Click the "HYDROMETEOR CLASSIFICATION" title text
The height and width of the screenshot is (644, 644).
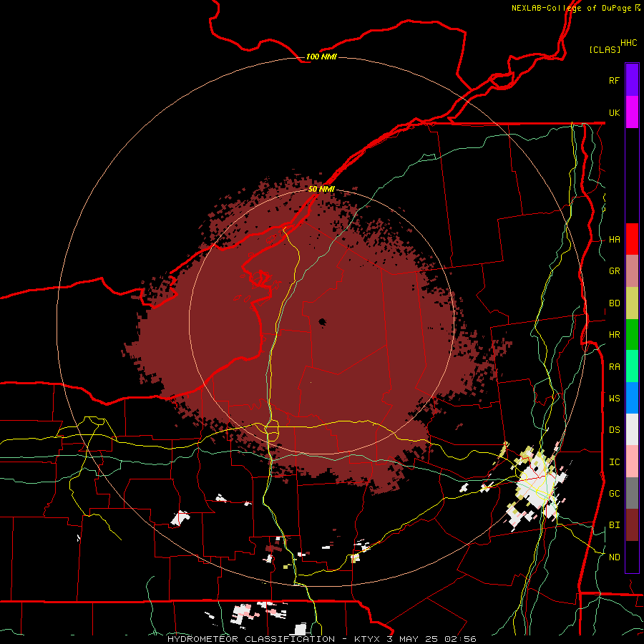pos(251,639)
